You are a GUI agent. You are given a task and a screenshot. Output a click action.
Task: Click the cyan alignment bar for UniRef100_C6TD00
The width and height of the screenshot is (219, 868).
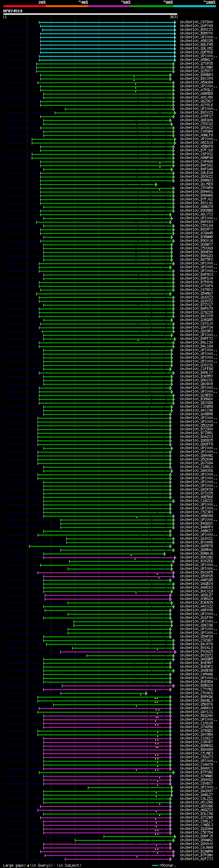(x=107, y=22)
